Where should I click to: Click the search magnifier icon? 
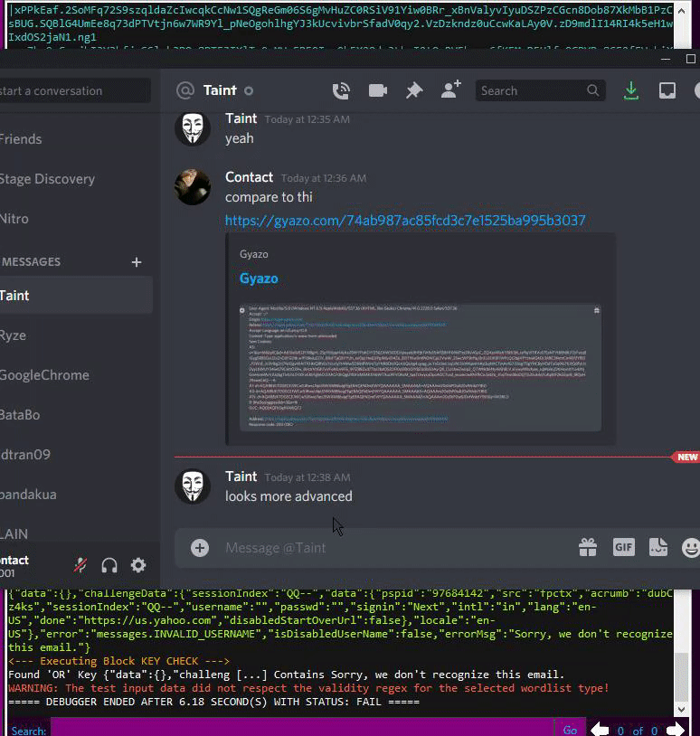point(593,90)
